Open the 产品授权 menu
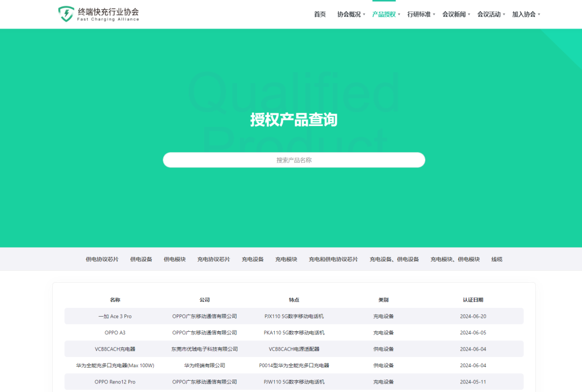 pyautogui.click(x=384, y=15)
